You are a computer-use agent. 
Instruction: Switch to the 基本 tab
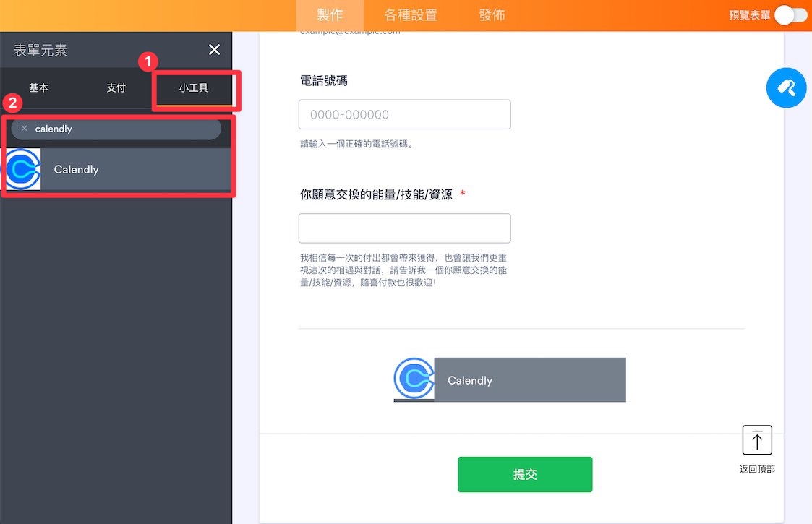pyautogui.click(x=39, y=87)
